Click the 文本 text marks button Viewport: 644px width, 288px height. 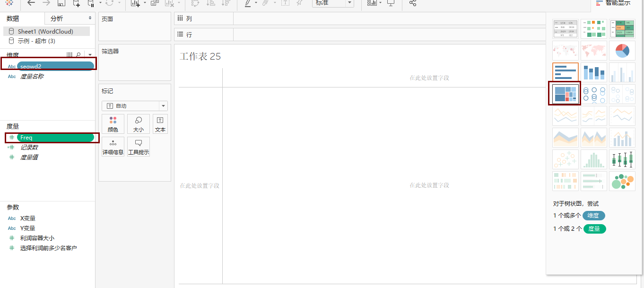click(x=160, y=124)
